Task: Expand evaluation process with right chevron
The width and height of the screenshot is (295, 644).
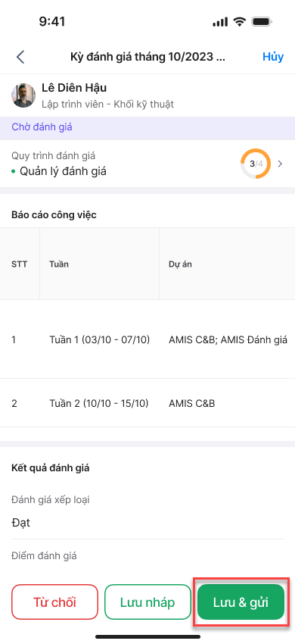Action: click(280, 164)
